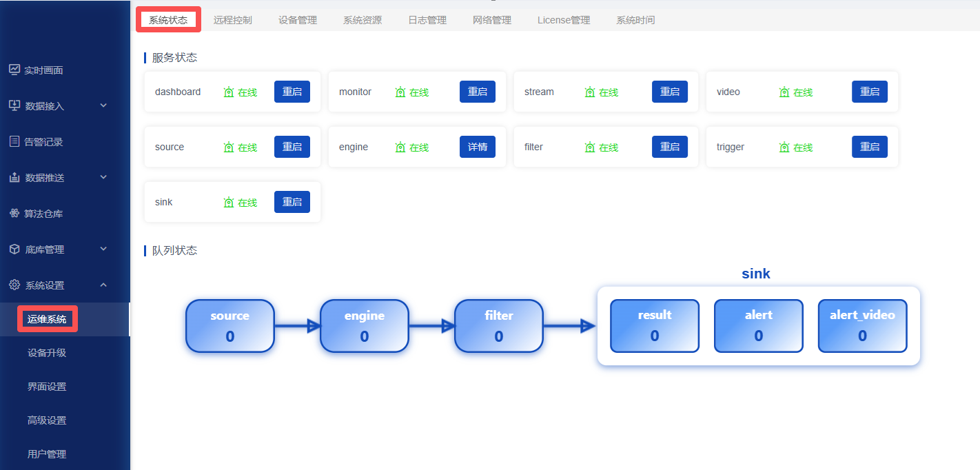Click the 数据推送 upload icon
Image resolution: width=980 pixels, height=470 pixels.
pos(14,177)
